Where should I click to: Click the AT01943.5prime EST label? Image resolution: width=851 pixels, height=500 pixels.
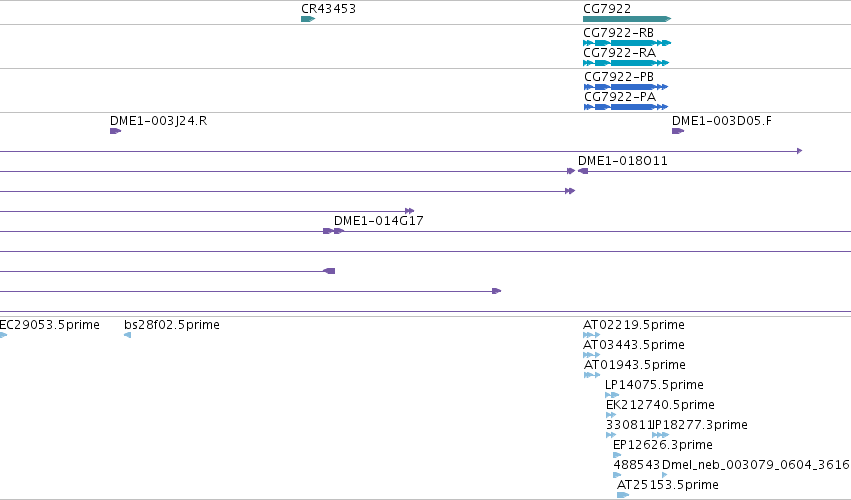click(634, 365)
